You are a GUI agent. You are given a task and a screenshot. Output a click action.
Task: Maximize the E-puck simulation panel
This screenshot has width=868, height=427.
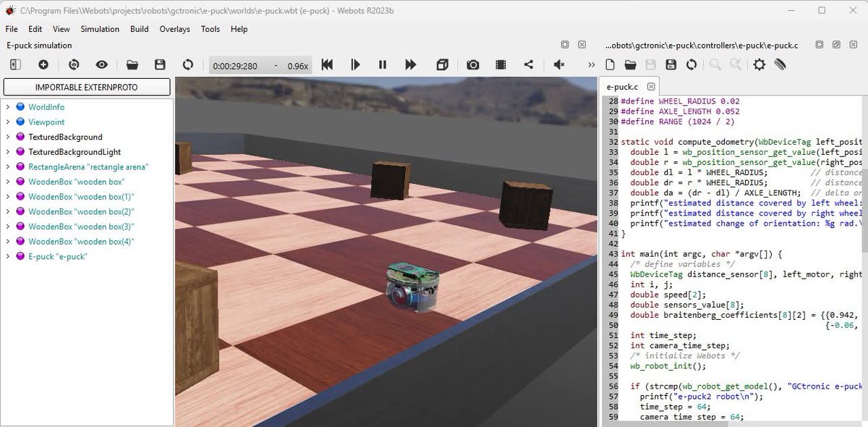pos(565,45)
